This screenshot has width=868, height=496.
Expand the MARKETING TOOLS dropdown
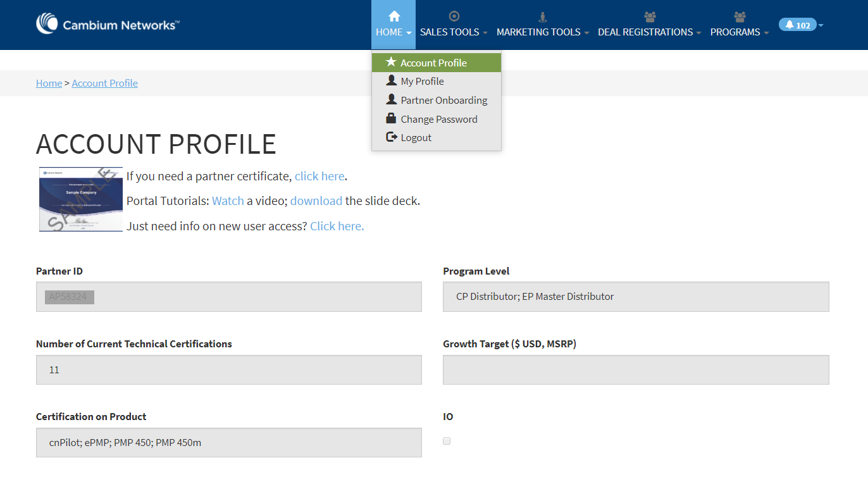(x=543, y=32)
